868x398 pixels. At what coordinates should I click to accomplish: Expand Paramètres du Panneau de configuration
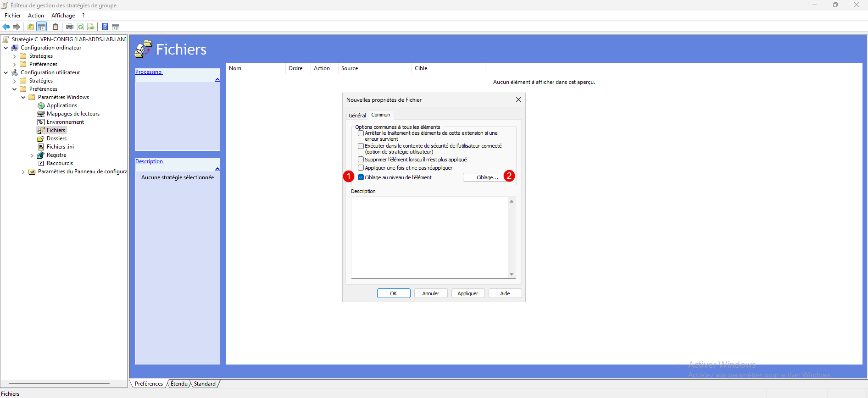[23, 172]
